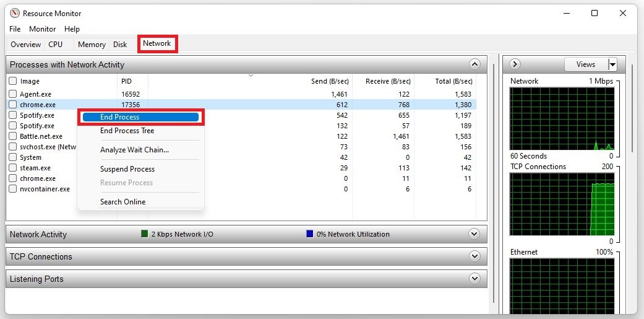Switch to the Disk tab
Image resolution: width=644 pixels, height=319 pixels.
pyautogui.click(x=120, y=45)
